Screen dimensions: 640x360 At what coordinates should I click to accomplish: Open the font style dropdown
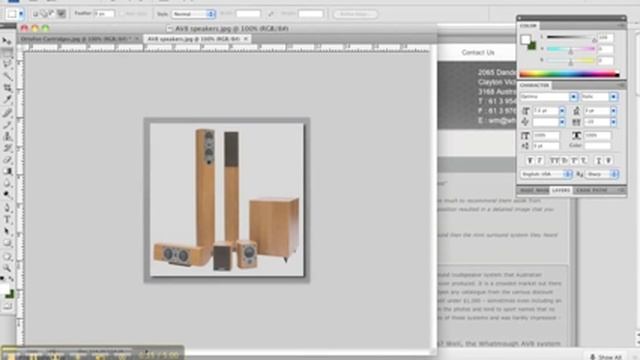point(613,97)
